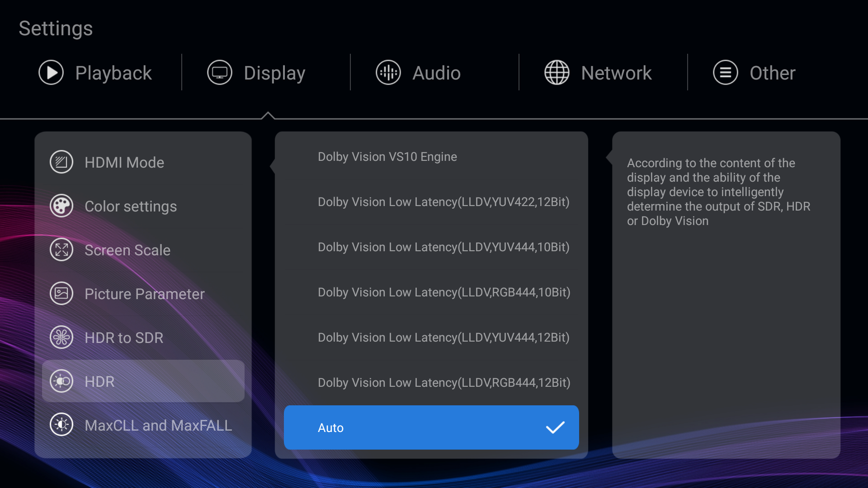This screenshot has width=868, height=488.
Task: Open the Other settings tab
Action: coord(754,73)
